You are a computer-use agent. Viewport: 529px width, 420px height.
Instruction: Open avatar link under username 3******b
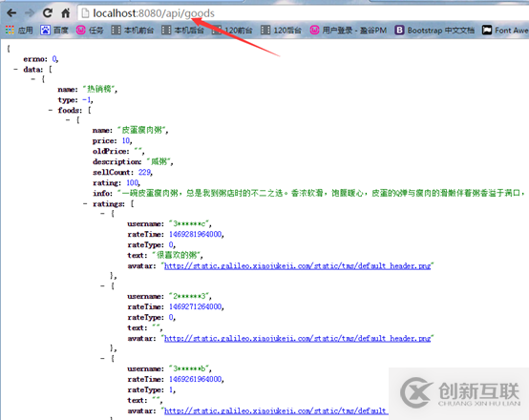tap(276, 410)
